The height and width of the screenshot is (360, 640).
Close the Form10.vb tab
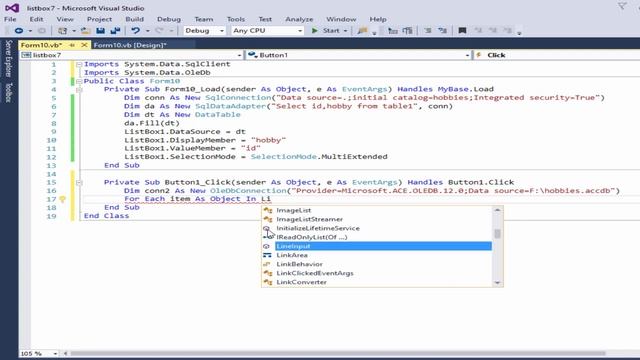point(84,45)
